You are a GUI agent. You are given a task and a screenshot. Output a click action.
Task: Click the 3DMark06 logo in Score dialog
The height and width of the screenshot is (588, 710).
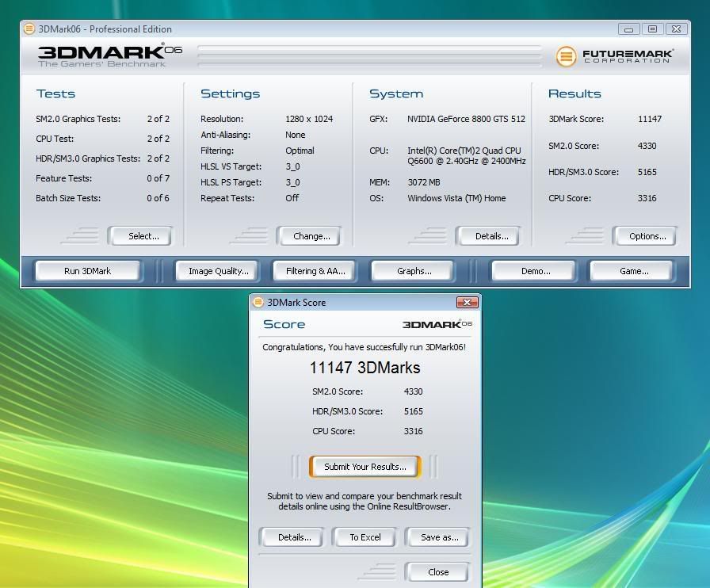(x=437, y=324)
